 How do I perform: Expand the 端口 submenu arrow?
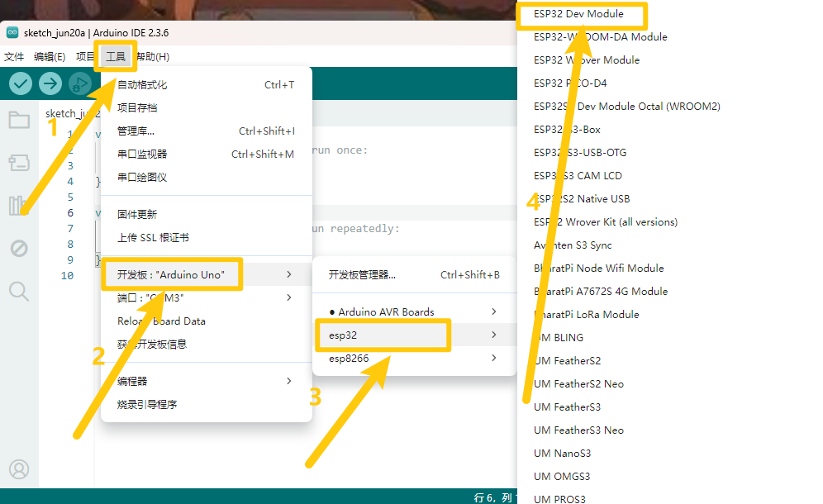coord(289,297)
